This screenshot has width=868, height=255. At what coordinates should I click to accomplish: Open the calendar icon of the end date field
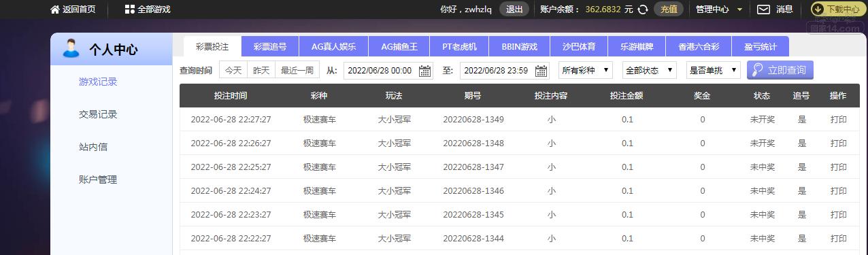[541, 71]
